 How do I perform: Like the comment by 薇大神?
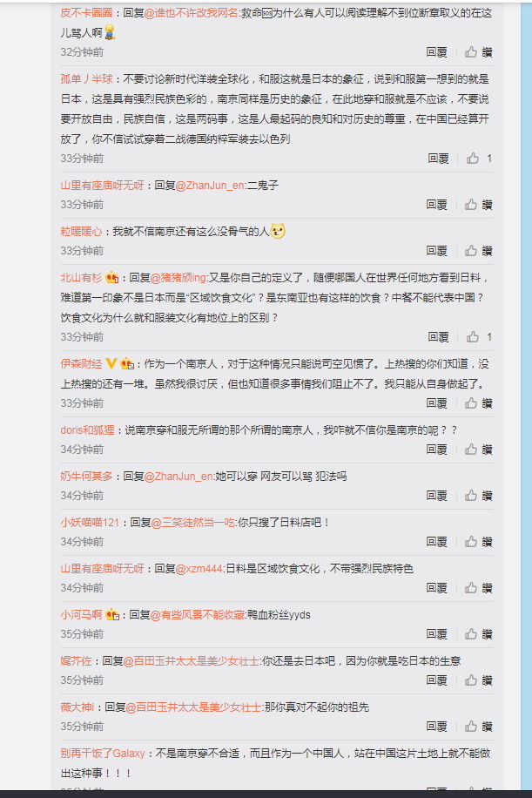(x=478, y=727)
